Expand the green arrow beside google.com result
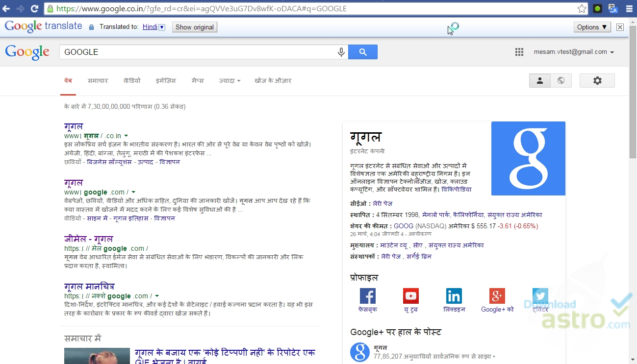The image size is (637, 364). [133, 193]
